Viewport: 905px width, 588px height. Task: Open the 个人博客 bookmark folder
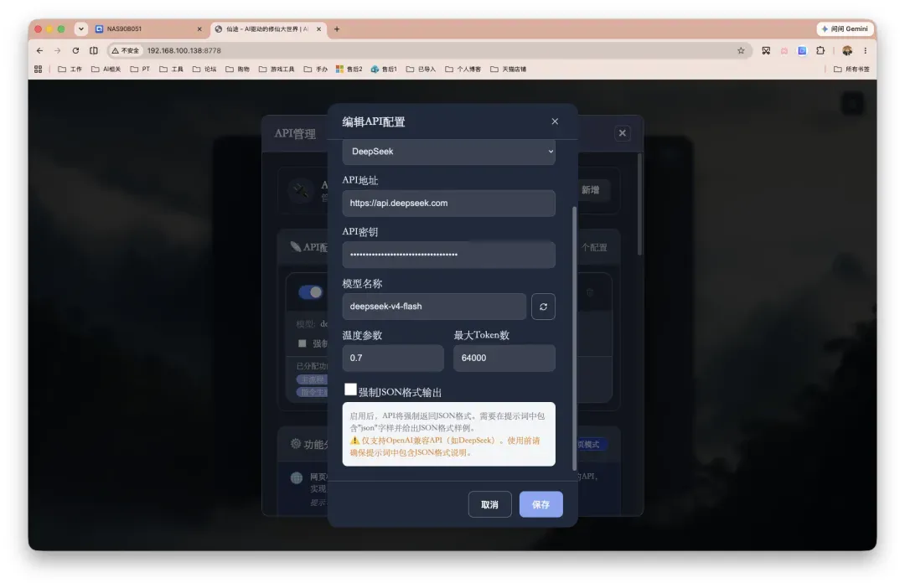[x=463, y=70]
